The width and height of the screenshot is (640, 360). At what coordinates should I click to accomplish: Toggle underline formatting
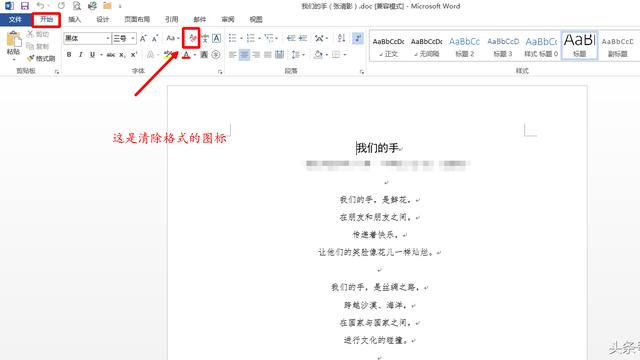(x=92, y=55)
